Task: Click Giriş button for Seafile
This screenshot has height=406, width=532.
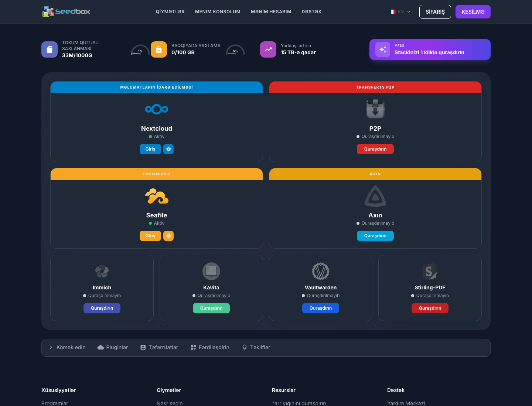Action: pyautogui.click(x=150, y=236)
